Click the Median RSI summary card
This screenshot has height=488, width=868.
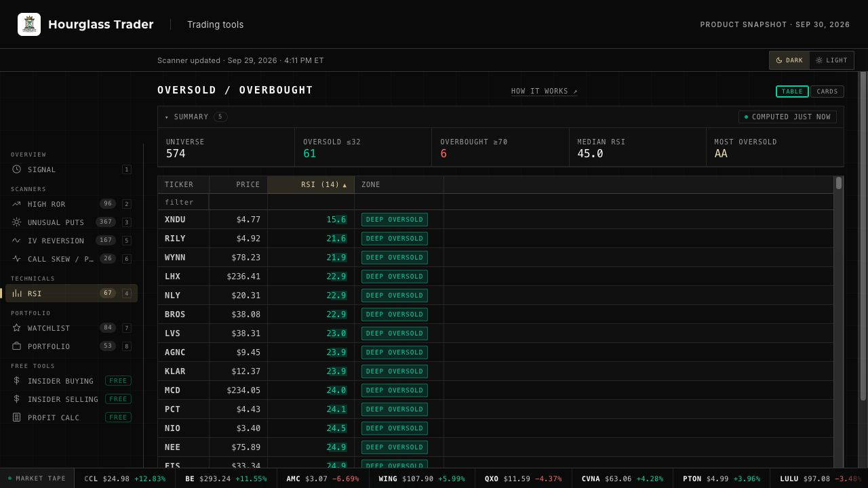(637, 148)
